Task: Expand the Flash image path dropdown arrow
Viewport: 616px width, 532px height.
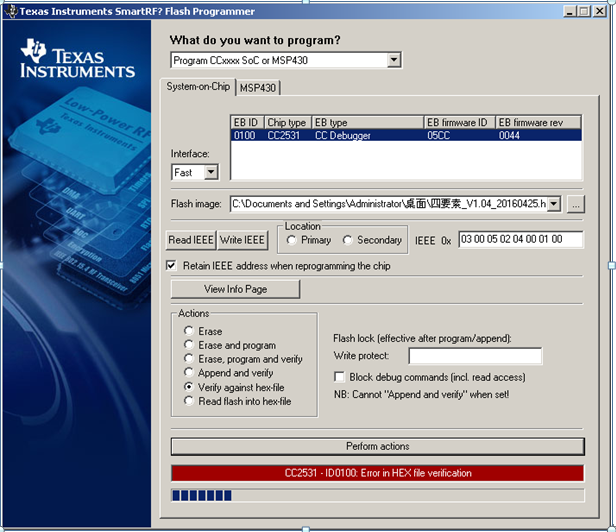Action: tap(554, 204)
